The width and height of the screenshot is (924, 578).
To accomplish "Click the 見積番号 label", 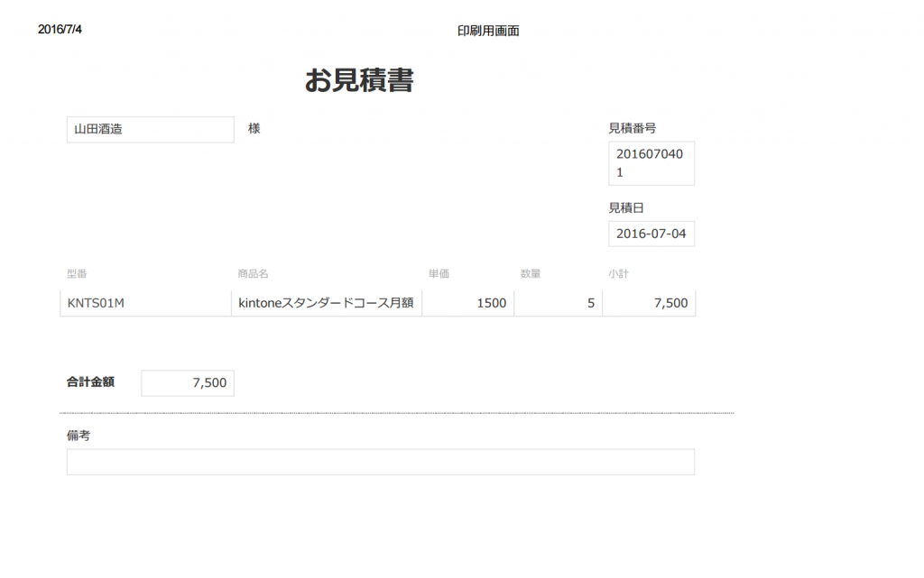I will pos(633,128).
